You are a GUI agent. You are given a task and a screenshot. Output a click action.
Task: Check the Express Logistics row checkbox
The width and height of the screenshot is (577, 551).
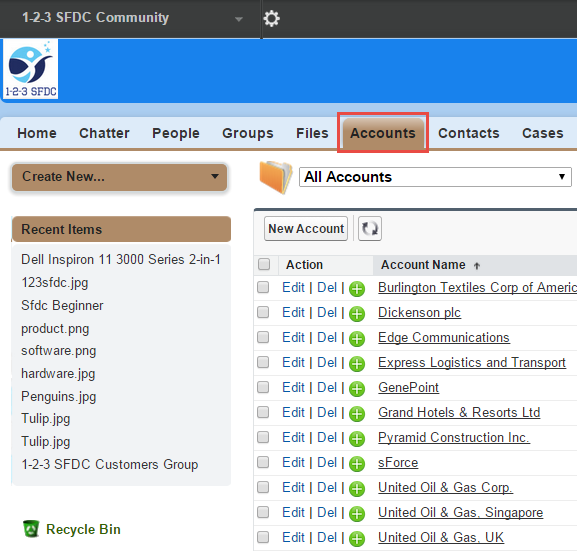[x=263, y=362]
